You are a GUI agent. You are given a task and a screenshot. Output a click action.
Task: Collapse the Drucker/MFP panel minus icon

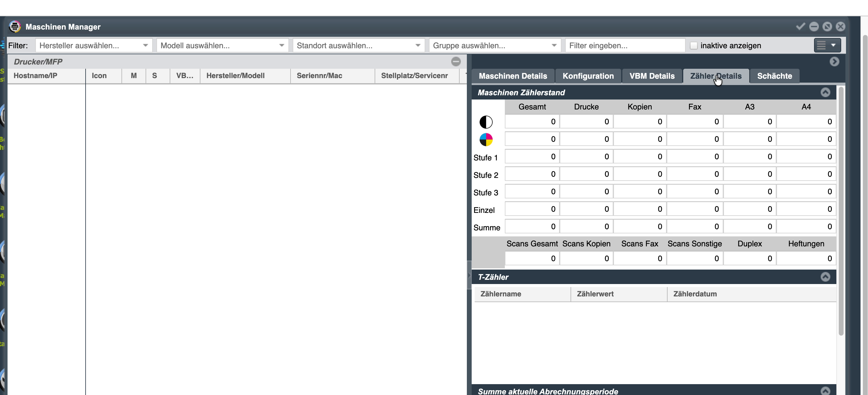[x=456, y=61]
